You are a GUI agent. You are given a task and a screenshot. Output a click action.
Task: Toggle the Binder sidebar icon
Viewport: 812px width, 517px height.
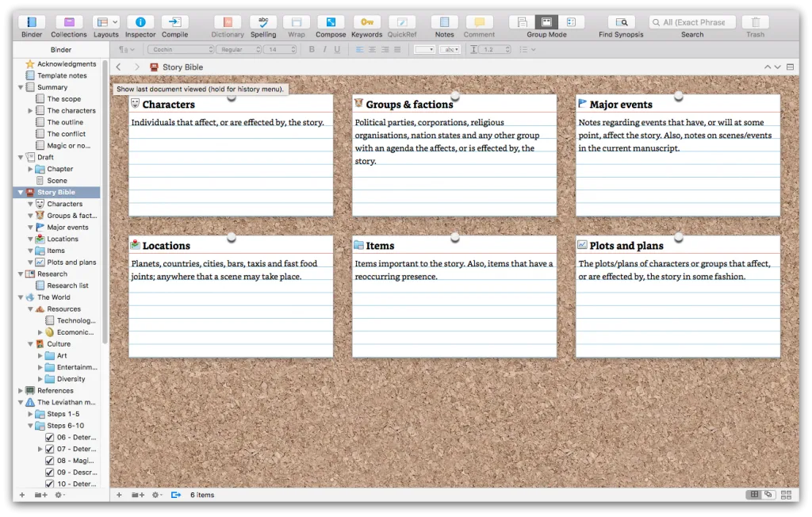[x=32, y=22]
